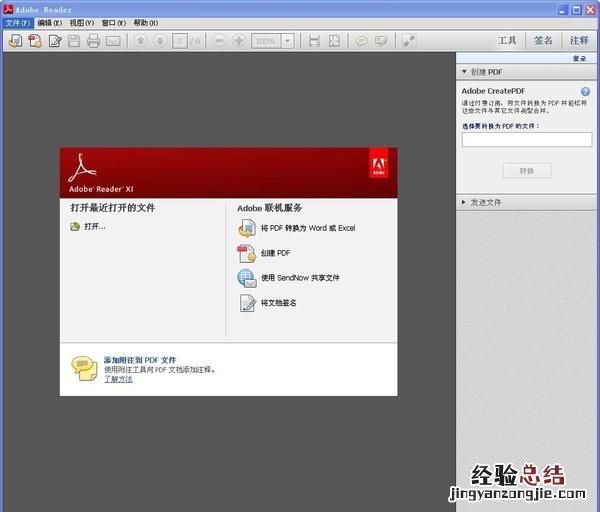Screen dimensions: 600x512
Task: Click the Convert PDF to Word or Excel icon
Action: tap(247, 228)
